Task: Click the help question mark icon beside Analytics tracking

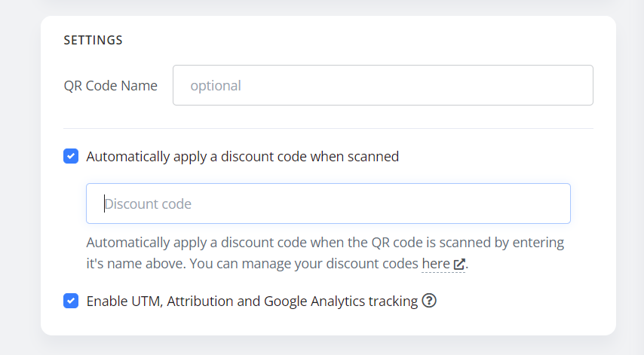Action: click(429, 301)
